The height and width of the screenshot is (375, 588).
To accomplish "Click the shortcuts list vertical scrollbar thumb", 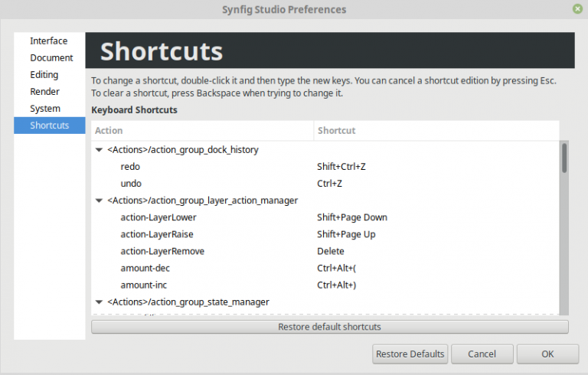I will (x=564, y=158).
